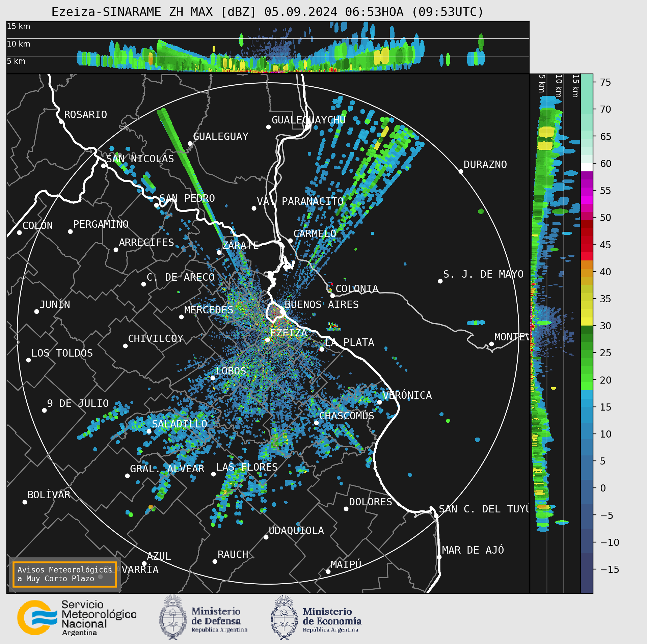
Task: Click the MAIPÚ city label
Action: 346,564
